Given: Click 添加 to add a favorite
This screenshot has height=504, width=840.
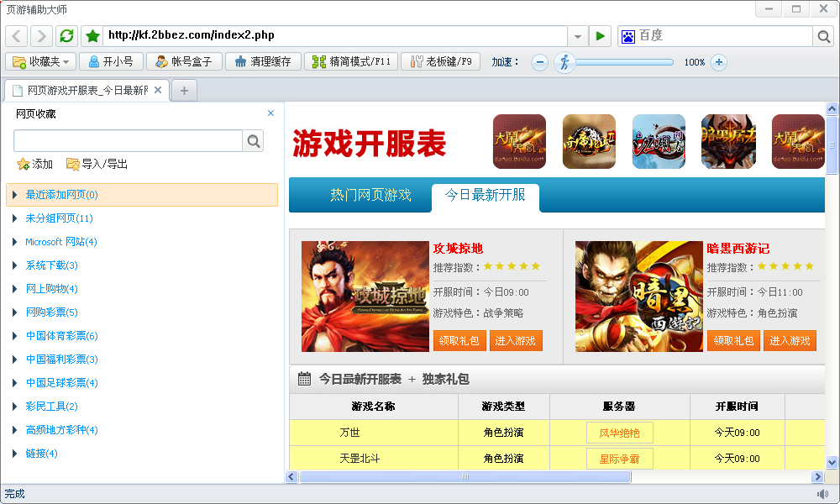Looking at the screenshot, I should 34,164.
